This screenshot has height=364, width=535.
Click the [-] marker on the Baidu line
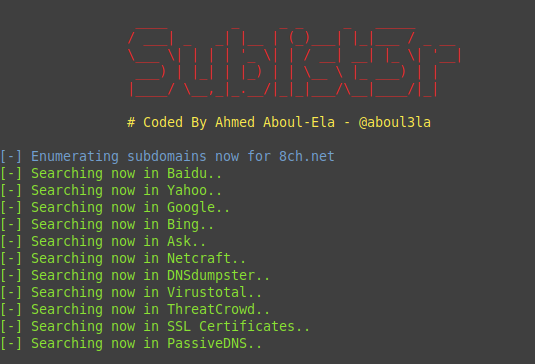[11, 173]
